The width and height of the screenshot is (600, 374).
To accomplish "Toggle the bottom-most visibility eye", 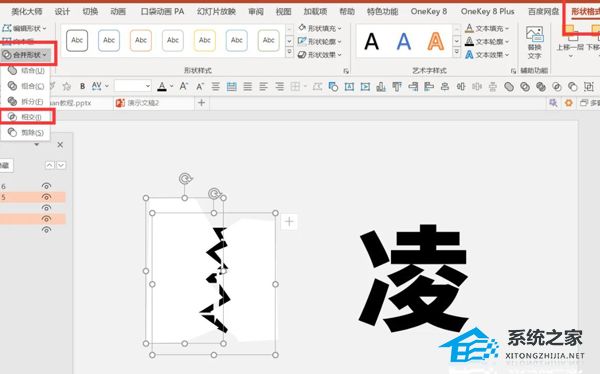I will tap(46, 230).
